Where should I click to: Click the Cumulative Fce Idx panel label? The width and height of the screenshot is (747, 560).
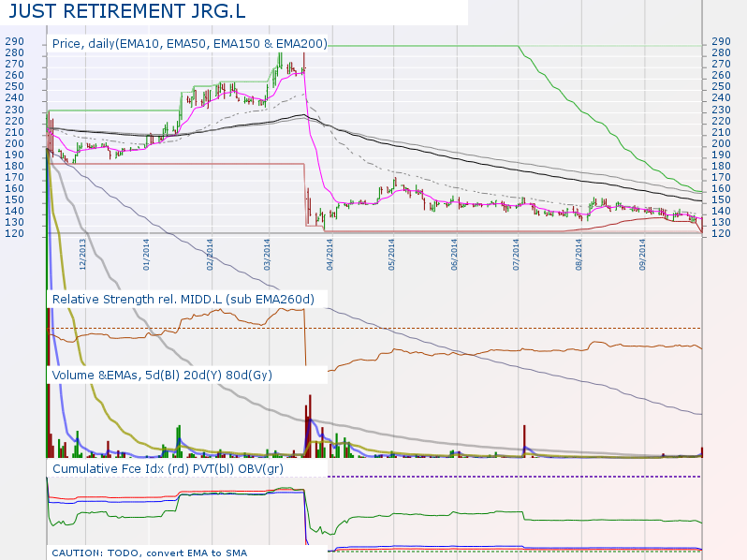pos(167,468)
